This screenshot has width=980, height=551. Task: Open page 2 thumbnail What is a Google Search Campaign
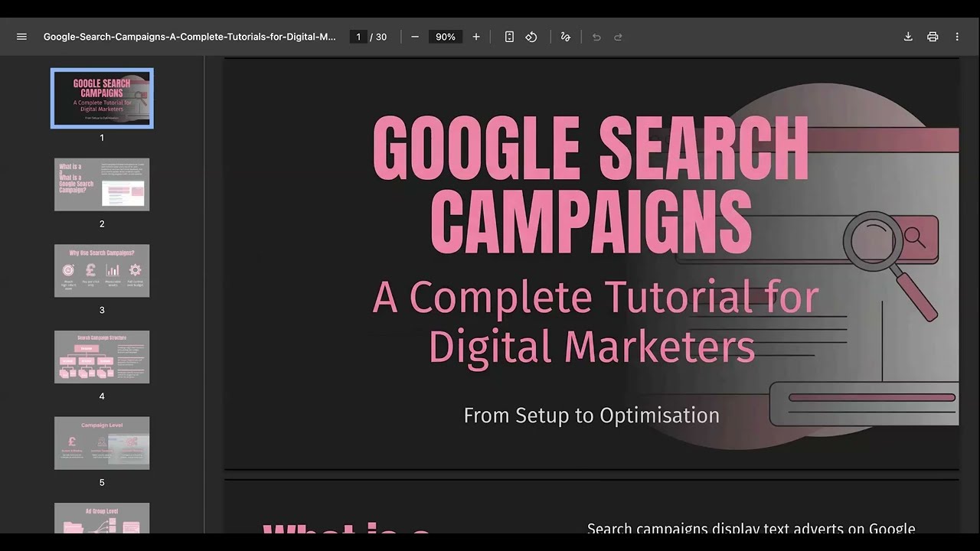(x=102, y=184)
